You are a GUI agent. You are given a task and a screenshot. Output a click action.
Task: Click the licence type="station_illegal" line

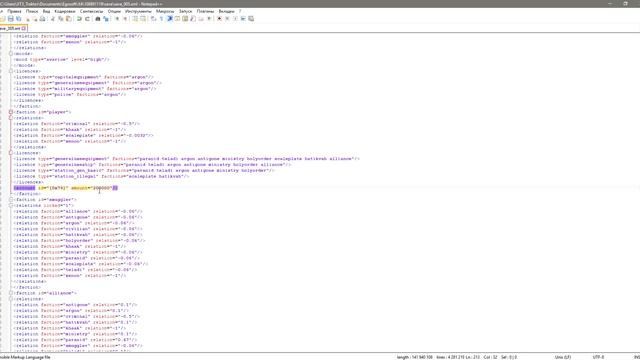pyautogui.click(x=102, y=176)
